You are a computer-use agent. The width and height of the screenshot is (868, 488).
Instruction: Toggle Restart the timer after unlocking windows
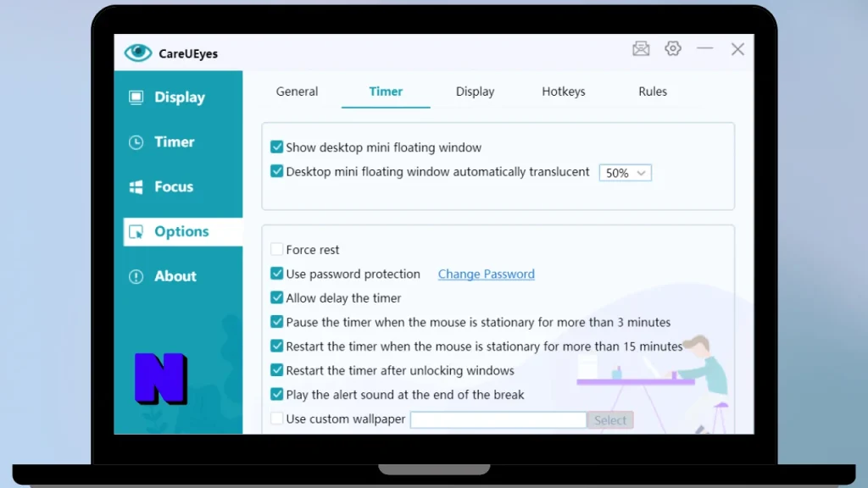[276, 370]
